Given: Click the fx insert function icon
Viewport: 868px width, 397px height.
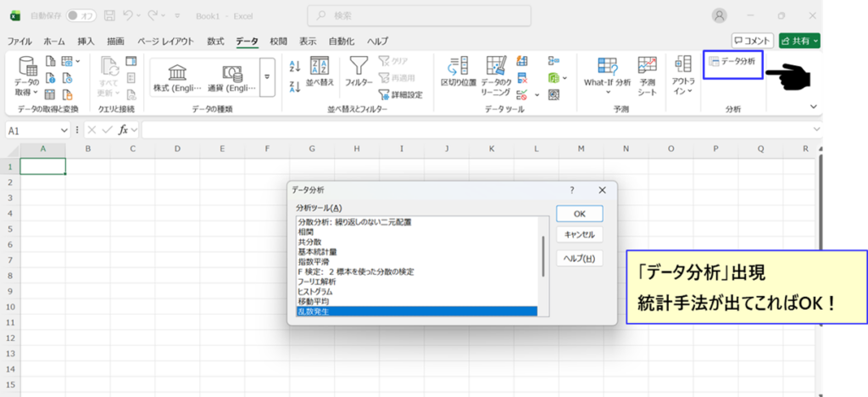Looking at the screenshot, I should coord(124,130).
